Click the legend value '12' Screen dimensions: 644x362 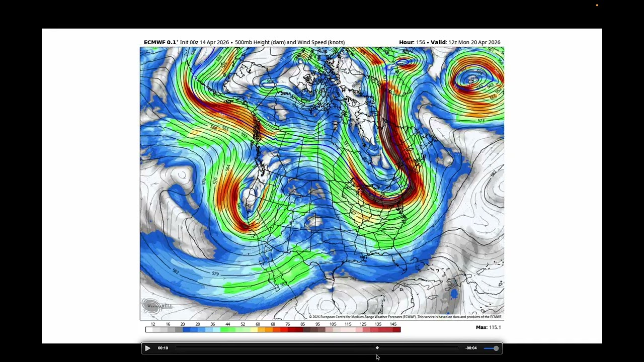153,324
